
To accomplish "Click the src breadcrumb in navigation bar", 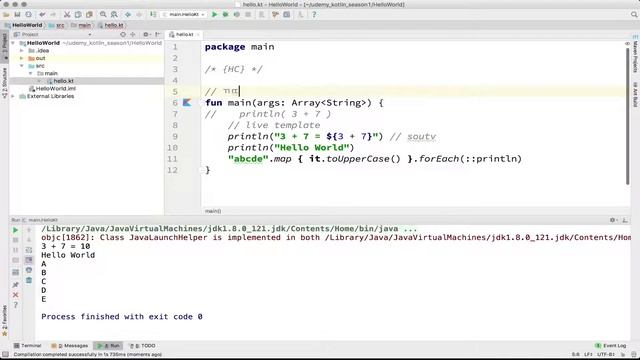I will (57, 25).
